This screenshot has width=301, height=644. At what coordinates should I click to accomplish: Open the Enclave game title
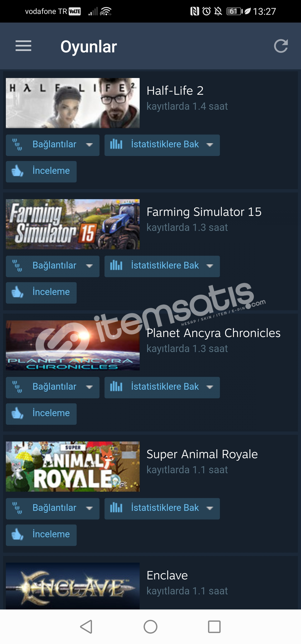click(x=167, y=575)
